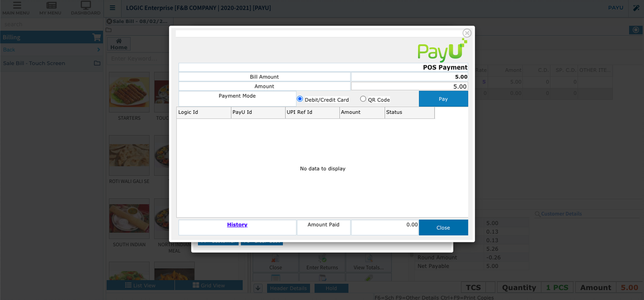The image size is (644, 300).
Task: Click the Customer Details label
Action: click(561, 214)
